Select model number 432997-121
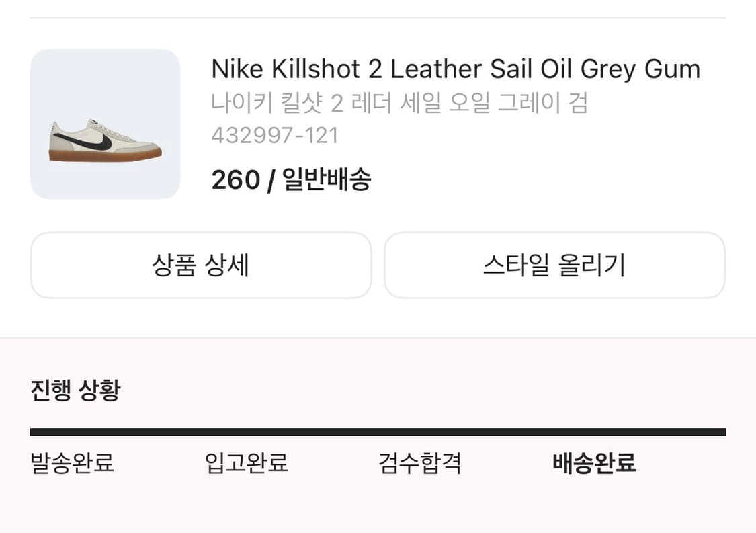 [274, 136]
